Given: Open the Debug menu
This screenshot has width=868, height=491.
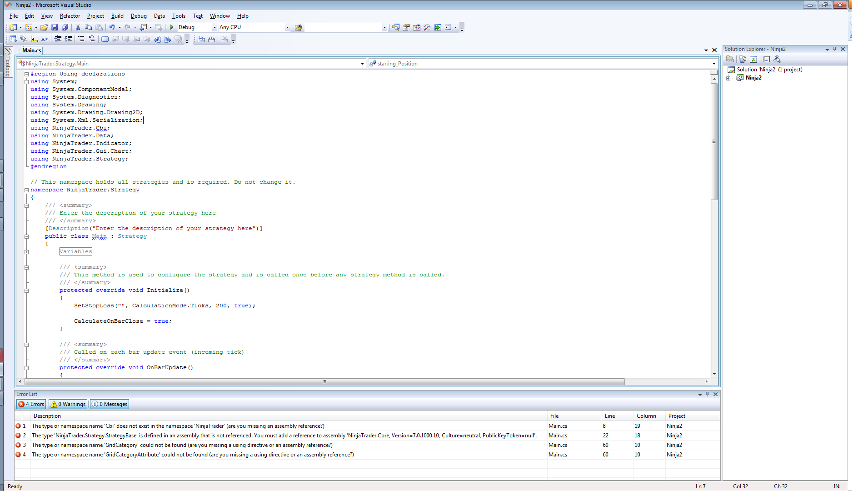Looking at the screenshot, I should pyautogui.click(x=139, y=16).
